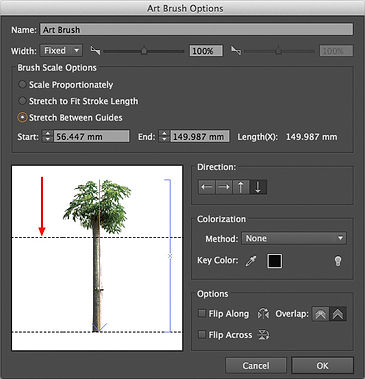This screenshot has width=365, height=379.
Task: Click the Brush Scale Options heading
Action: point(57,68)
